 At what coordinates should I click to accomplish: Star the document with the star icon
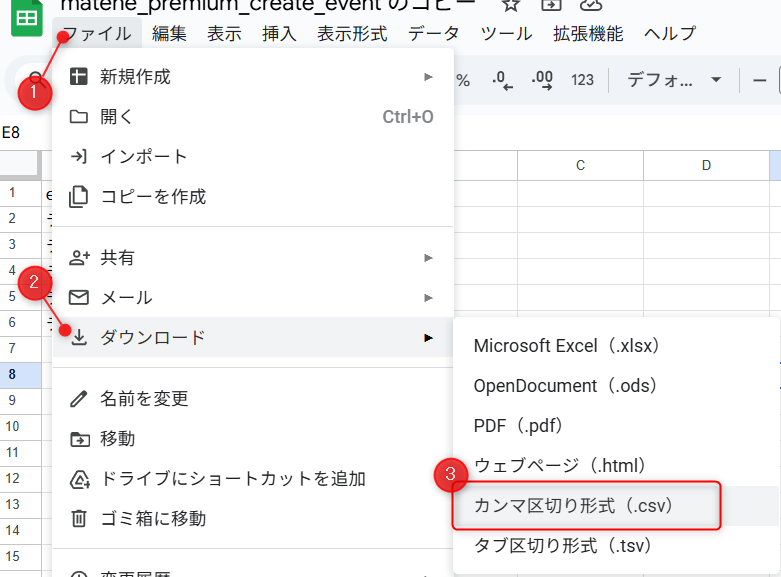[x=511, y=5]
